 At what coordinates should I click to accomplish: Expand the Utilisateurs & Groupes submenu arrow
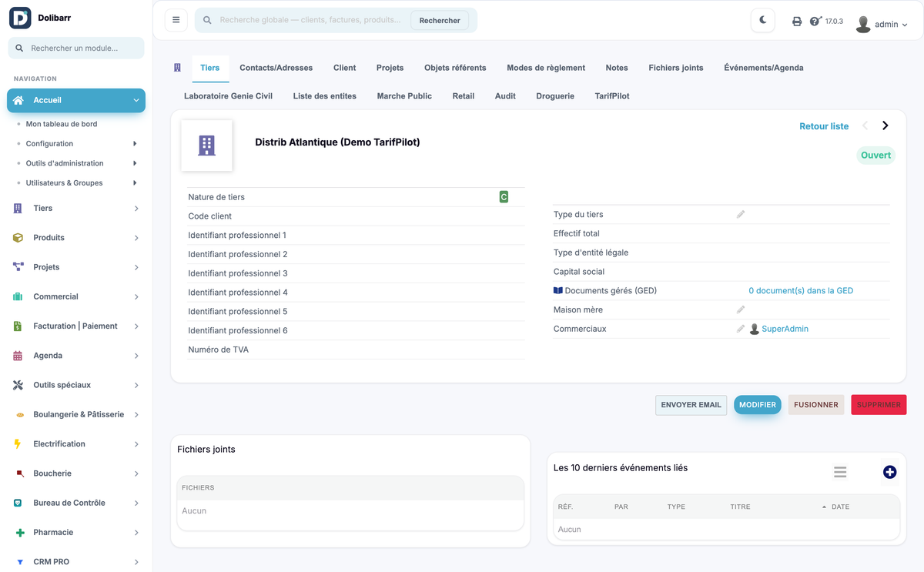[x=135, y=183]
